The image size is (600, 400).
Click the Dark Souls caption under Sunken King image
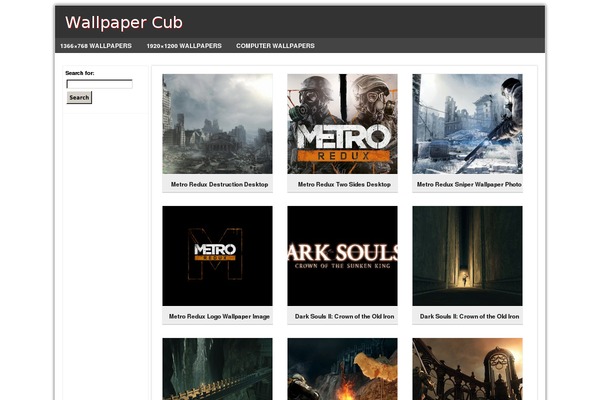344,317
